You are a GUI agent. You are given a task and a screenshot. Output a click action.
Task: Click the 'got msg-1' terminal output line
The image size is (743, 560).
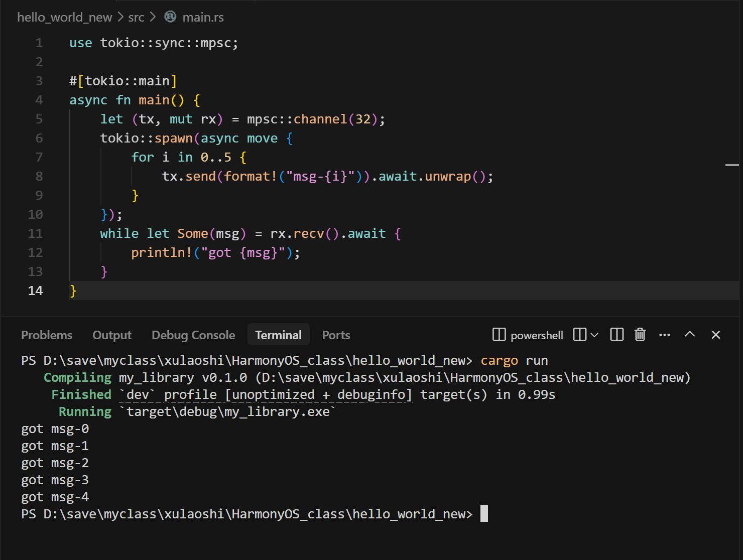[55, 446]
